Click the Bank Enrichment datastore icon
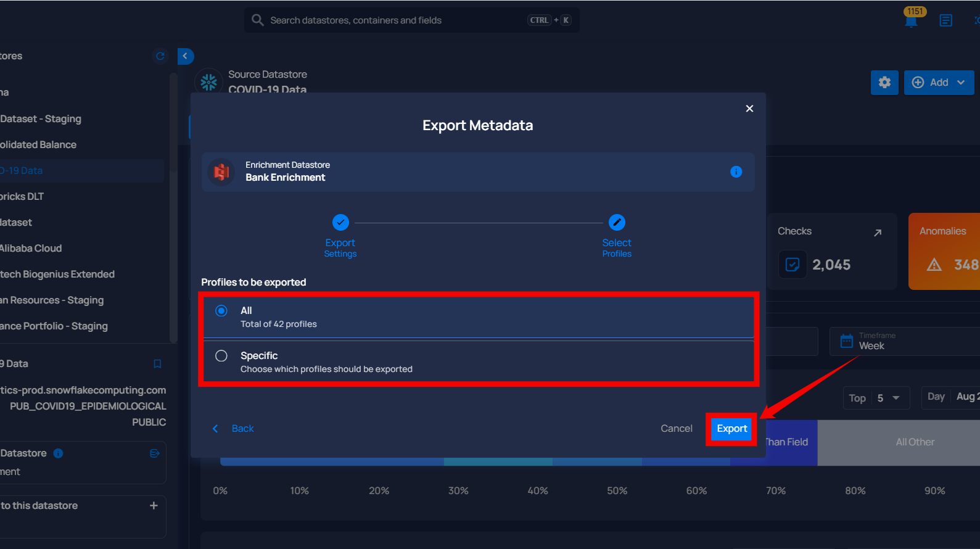This screenshot has width=980, height=549. 221,171
